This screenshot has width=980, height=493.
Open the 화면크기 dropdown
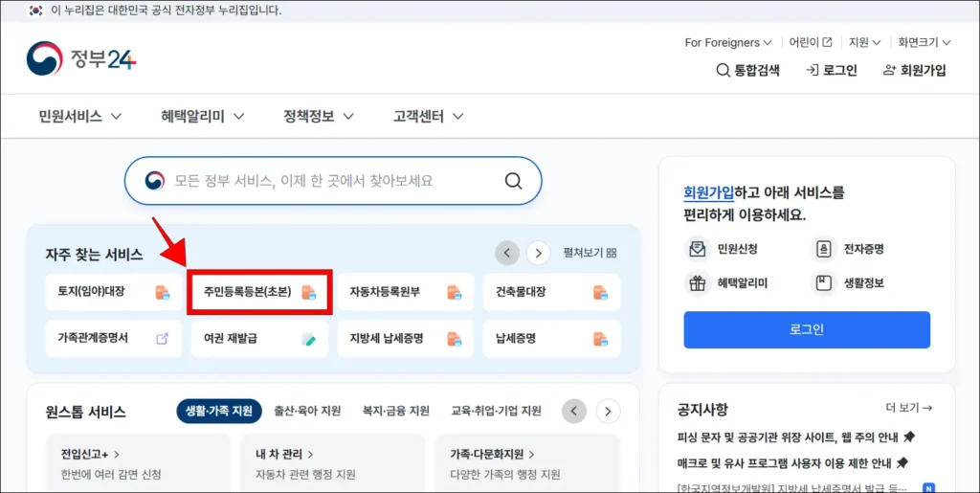click(x=924, y=42)
